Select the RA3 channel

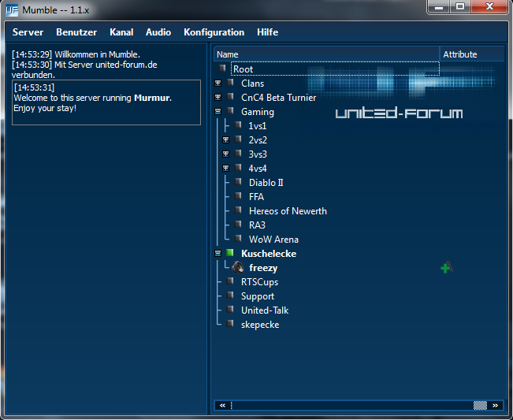257,225
